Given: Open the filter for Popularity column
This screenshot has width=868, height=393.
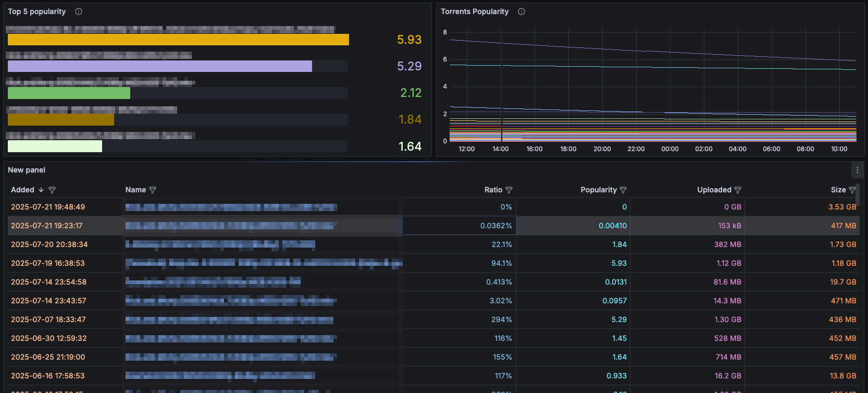Looking at the screenshot, I should tap(623, 190).
